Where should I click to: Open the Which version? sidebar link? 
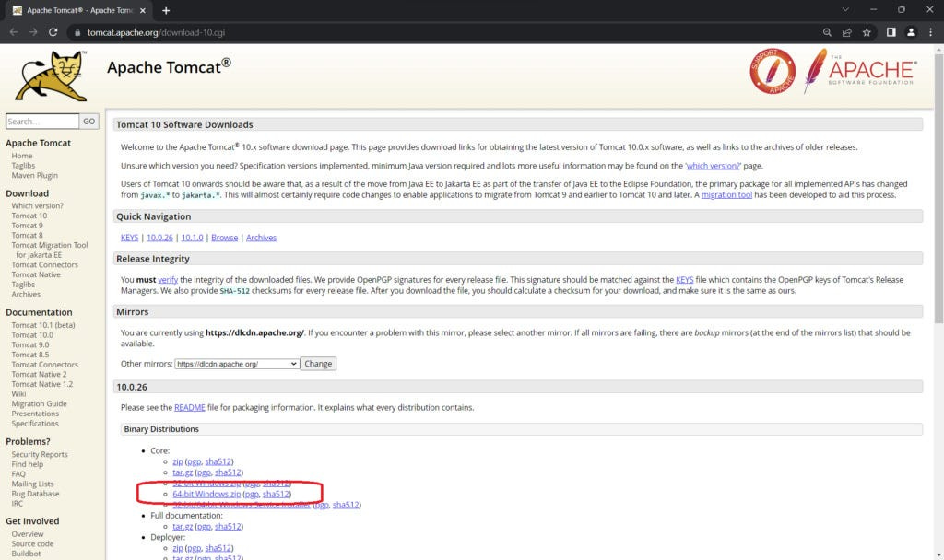pos(37,205)
